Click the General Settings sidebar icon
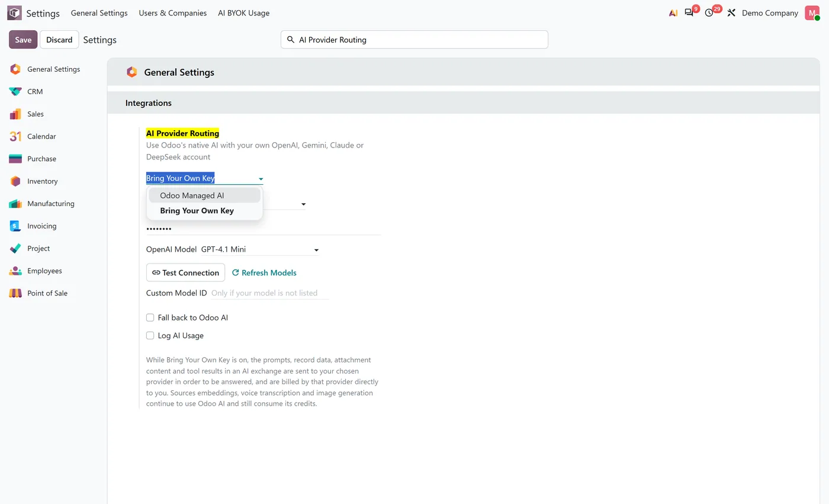829x504 pixels. [15, 69]
